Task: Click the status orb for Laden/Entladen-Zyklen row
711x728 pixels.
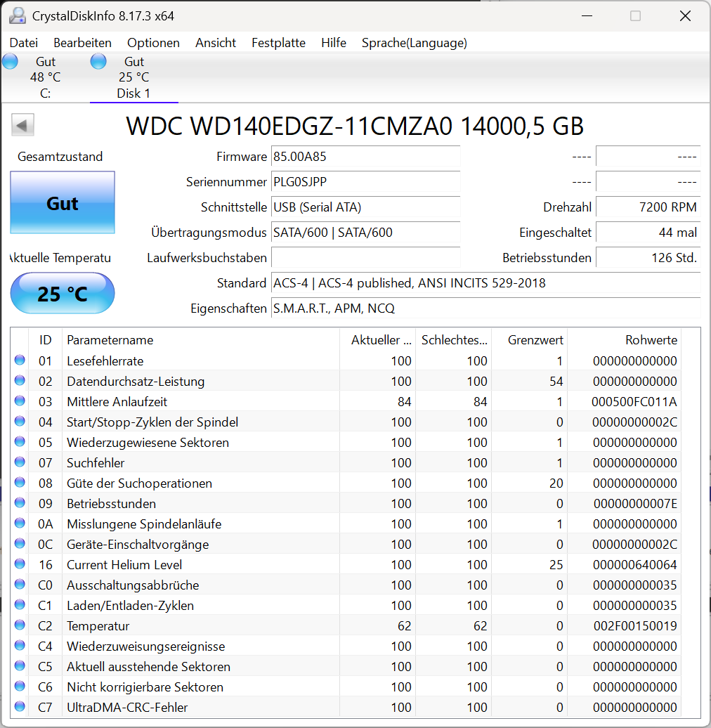Action: pyautogui.click(x=20, y=604)
